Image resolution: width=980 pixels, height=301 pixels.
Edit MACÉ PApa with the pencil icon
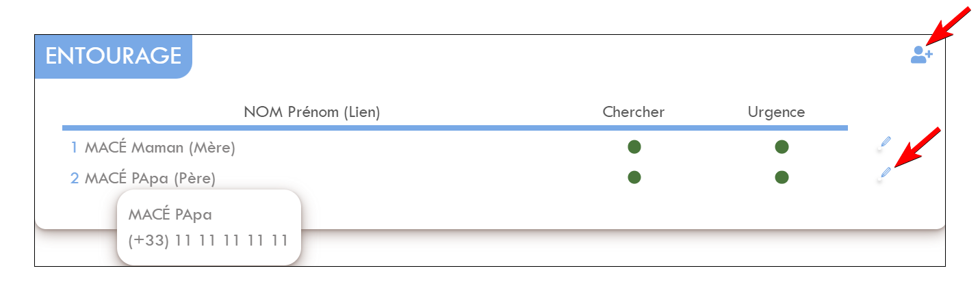point(886,173)
